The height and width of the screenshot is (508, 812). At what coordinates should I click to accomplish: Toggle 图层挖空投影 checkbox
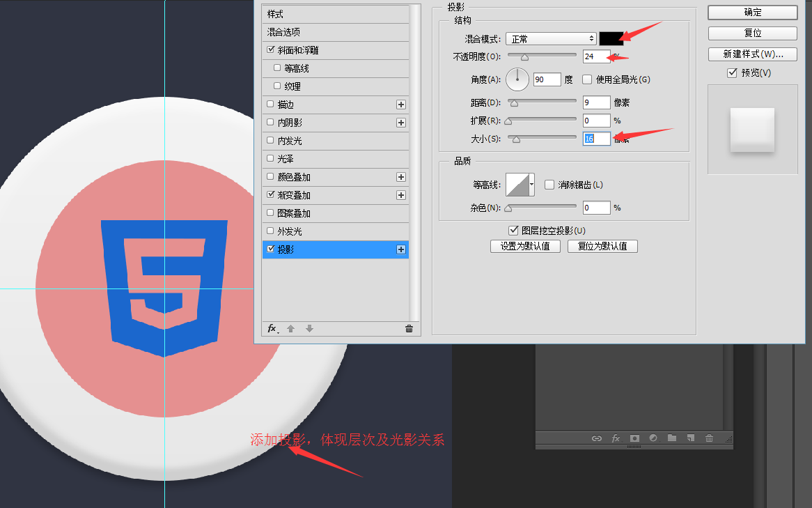tap(513, 230)
